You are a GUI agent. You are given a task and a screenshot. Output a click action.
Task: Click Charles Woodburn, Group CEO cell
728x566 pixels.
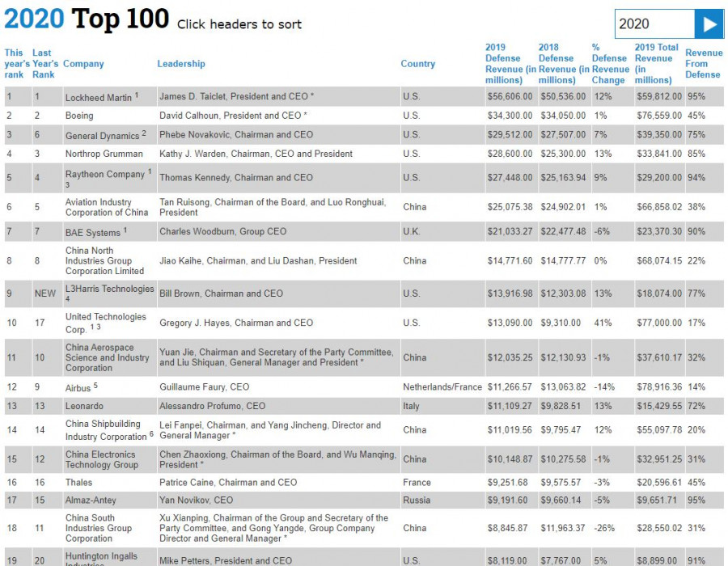point(278,231)
